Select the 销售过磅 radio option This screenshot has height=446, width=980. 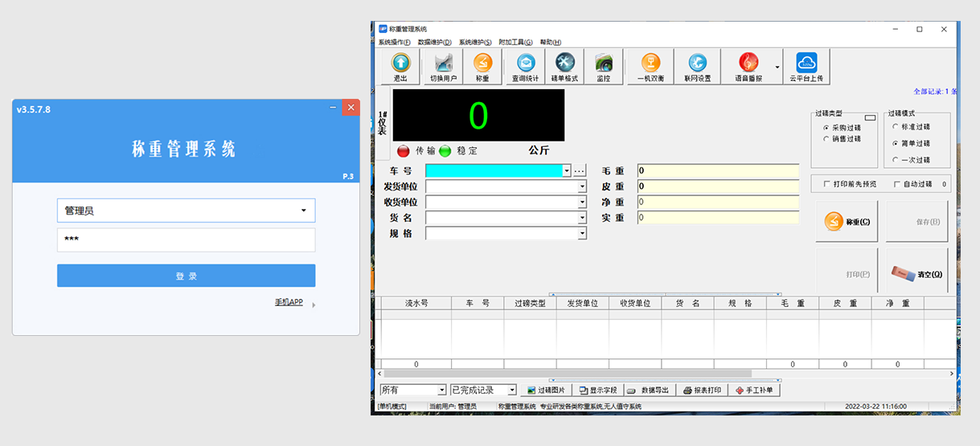tap(826, 139)
